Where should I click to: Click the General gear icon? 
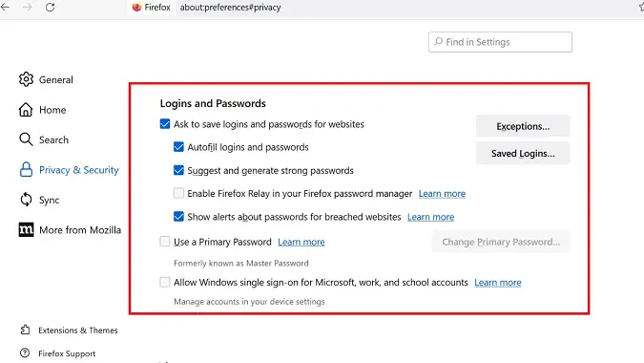[x=26, y=79]
